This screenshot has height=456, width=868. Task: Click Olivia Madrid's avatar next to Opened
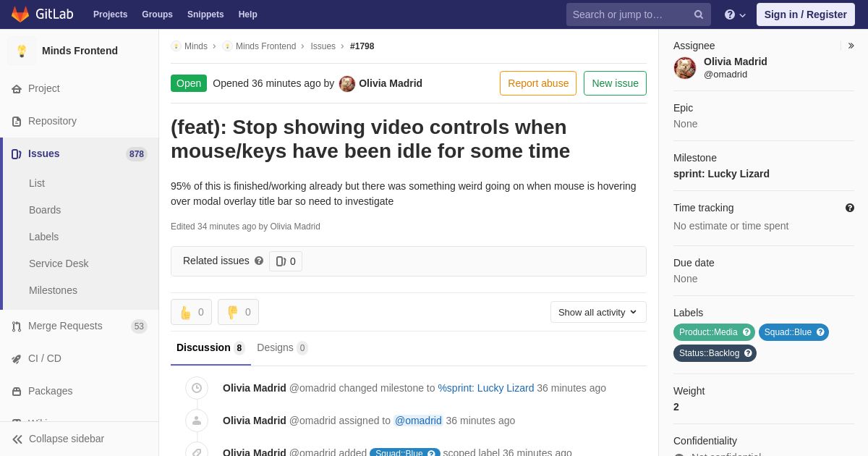[347, 83]
